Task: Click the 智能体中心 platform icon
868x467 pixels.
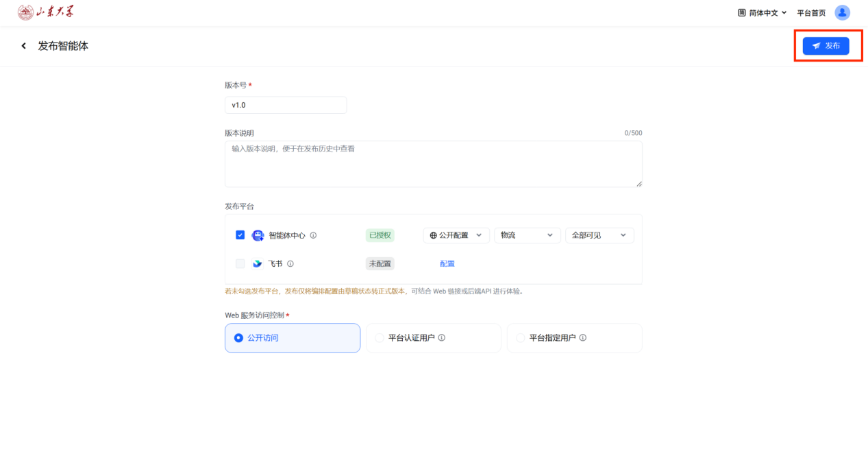Action: [258, 235]
